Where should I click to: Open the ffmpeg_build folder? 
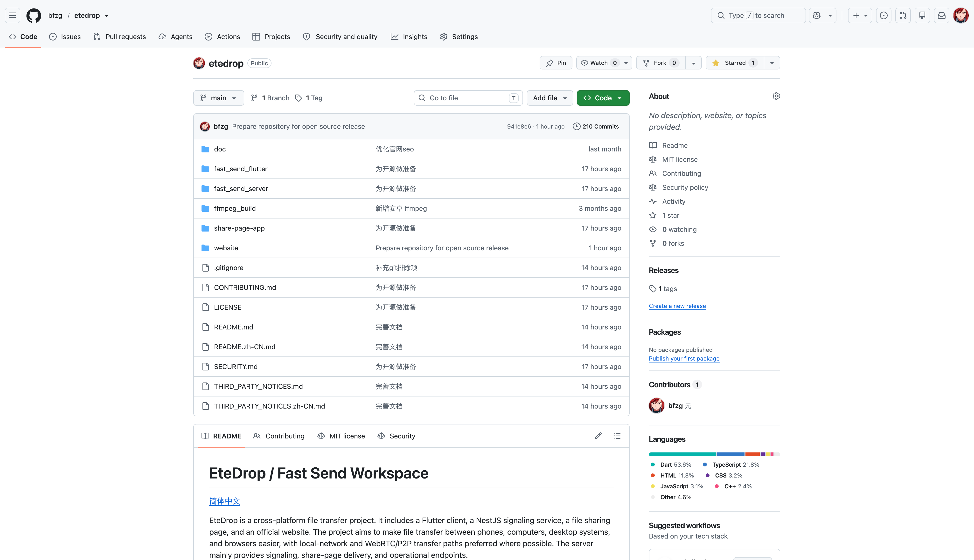(x=235, y=208)
